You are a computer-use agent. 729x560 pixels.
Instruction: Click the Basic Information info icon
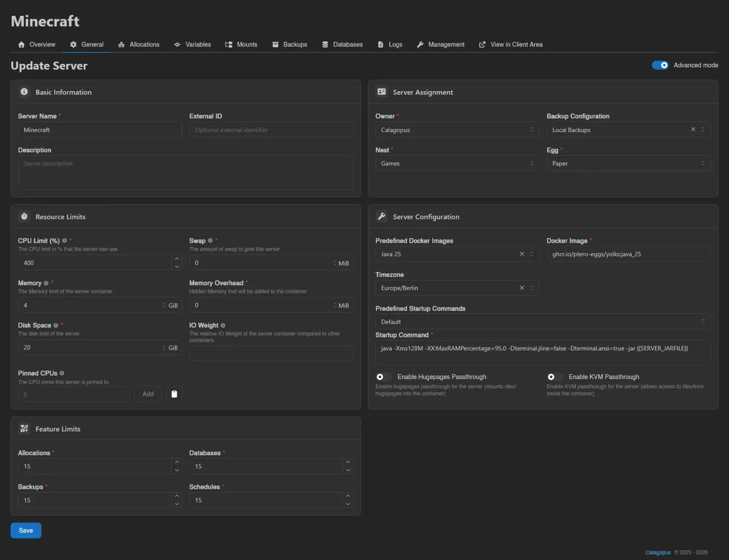coord(24,92)
